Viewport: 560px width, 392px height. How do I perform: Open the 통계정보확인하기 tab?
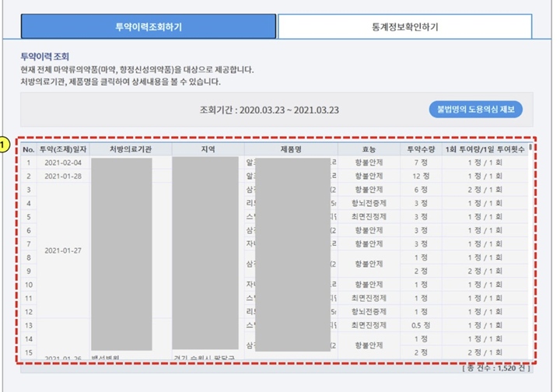[x=405, y=26]
